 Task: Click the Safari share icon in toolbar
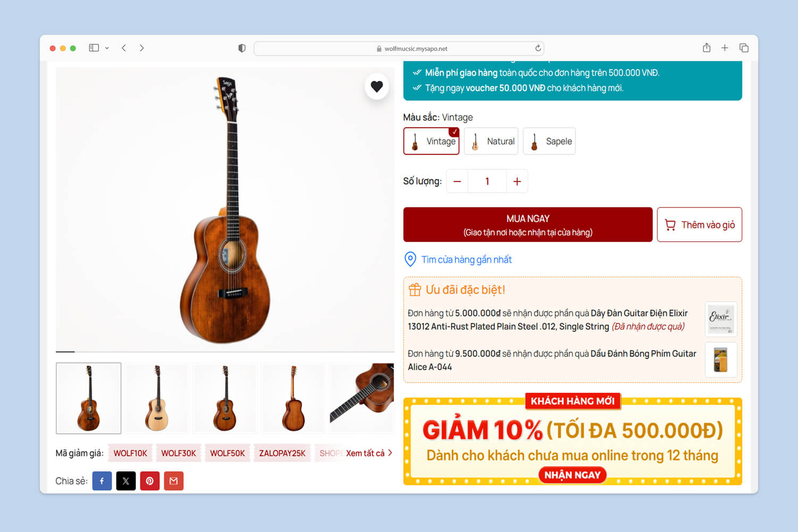[706, 48]
